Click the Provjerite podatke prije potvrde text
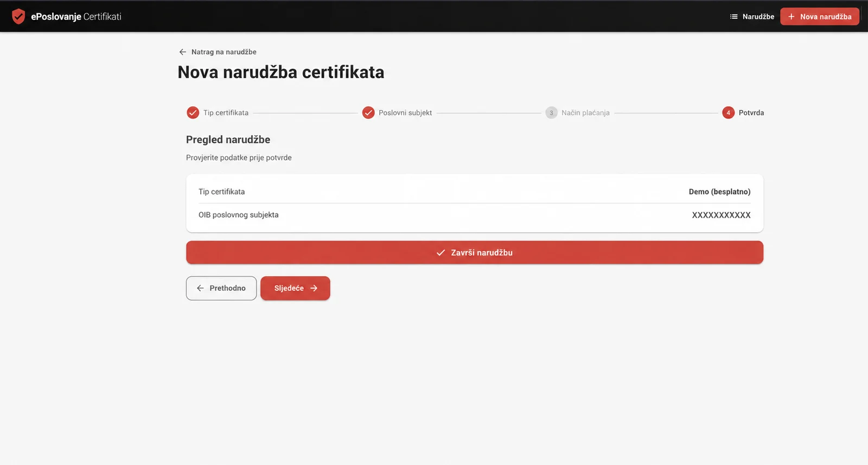The image size is (868, 465). (239, 158)
